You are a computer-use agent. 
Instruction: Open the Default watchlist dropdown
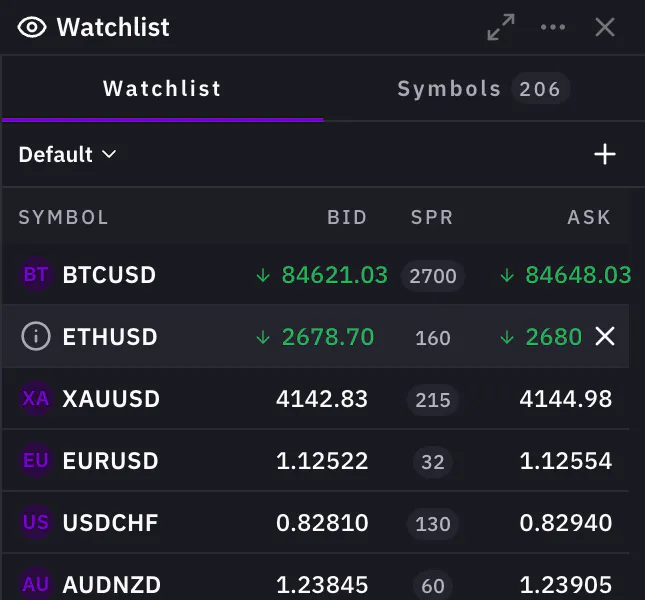click(67, 154)
